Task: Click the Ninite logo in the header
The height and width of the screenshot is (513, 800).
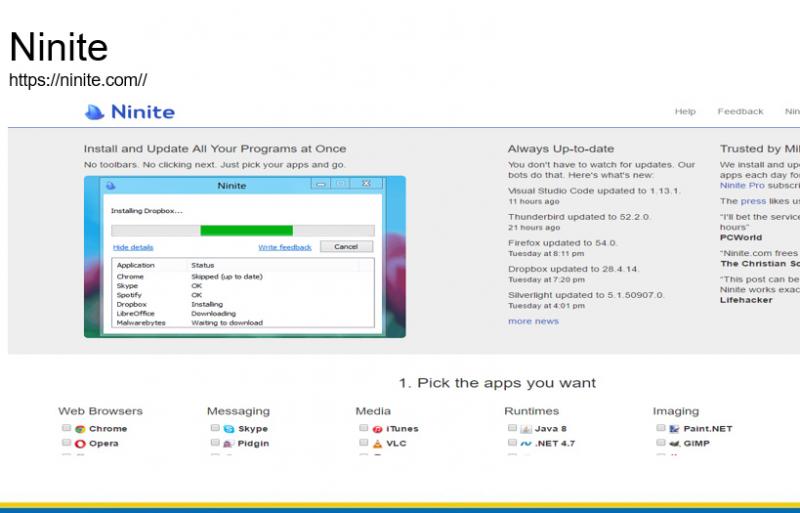Action: pyautogui.click(x=130, y=112)
